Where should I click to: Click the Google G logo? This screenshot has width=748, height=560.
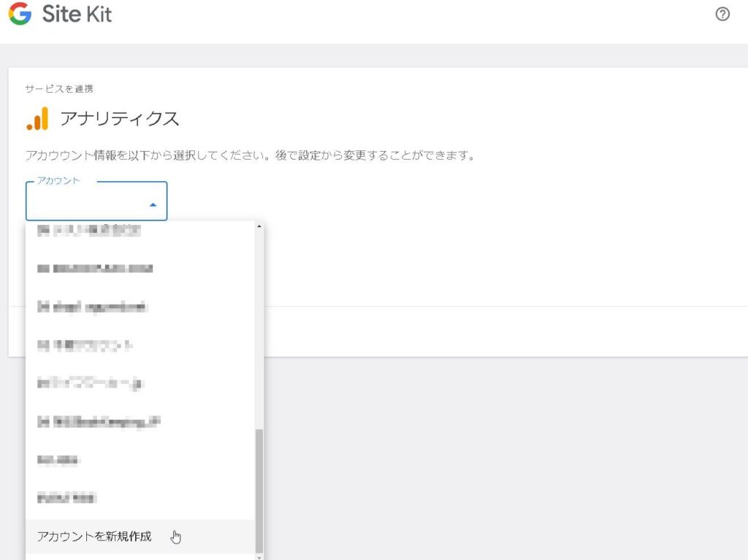click(20, 15)
